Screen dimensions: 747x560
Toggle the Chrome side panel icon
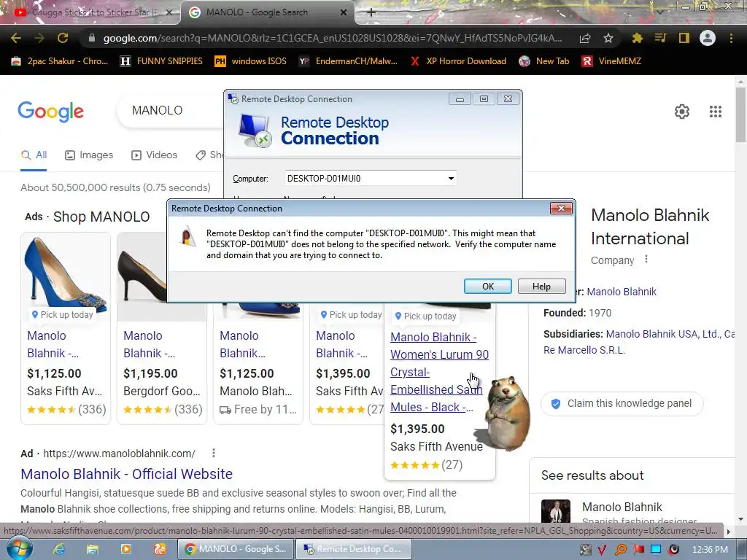(x=684, y=38)
